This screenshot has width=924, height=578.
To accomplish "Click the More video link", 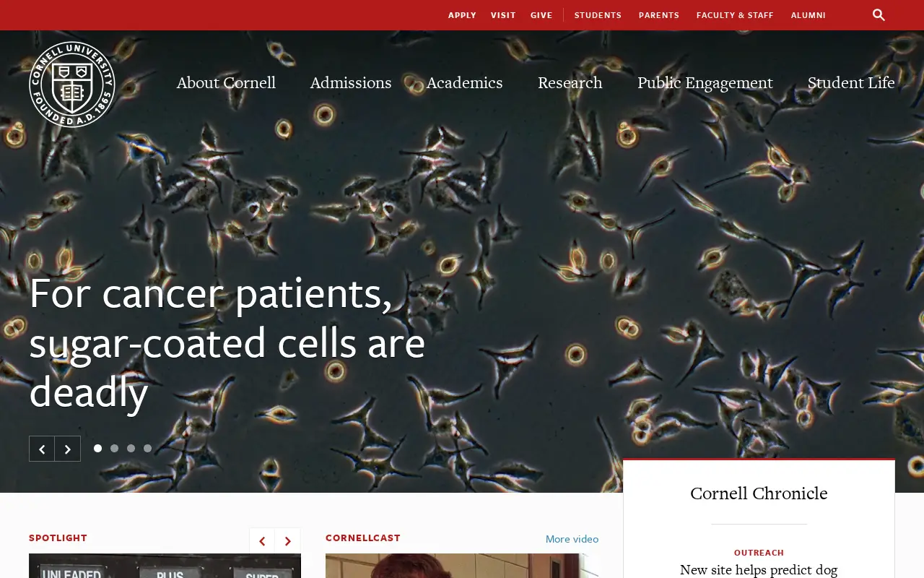I will (572, 539).
